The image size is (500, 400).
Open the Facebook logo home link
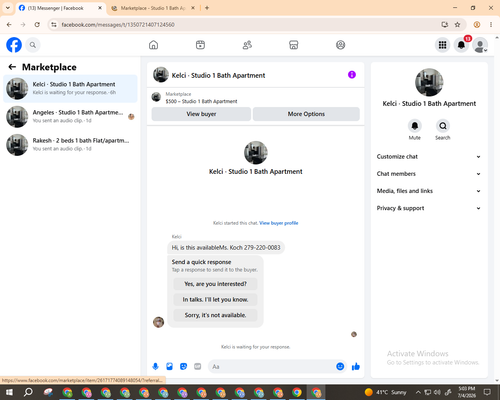tap(14, 45)
